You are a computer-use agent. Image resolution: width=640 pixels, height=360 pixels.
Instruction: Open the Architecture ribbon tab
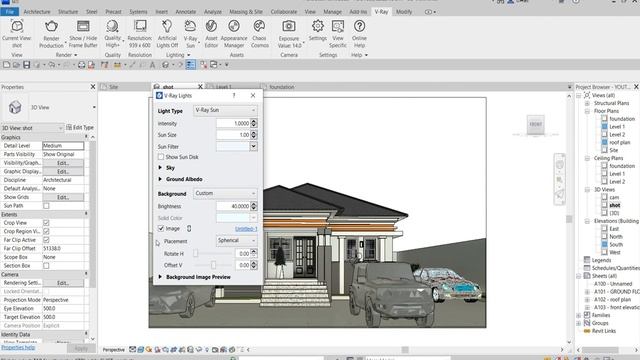(x=37, y=12)
